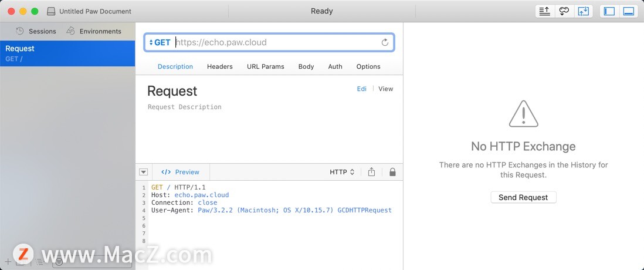Click the Send Request button
The image size is (644, 270).
523,197
